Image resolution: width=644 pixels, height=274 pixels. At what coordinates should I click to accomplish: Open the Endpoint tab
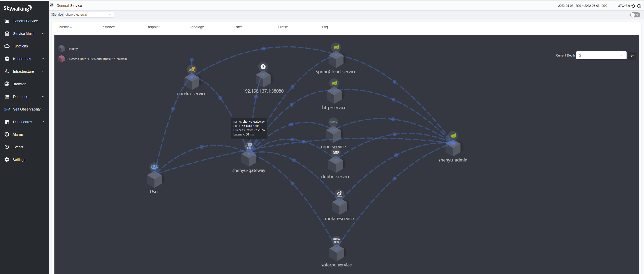coord(152,27)
